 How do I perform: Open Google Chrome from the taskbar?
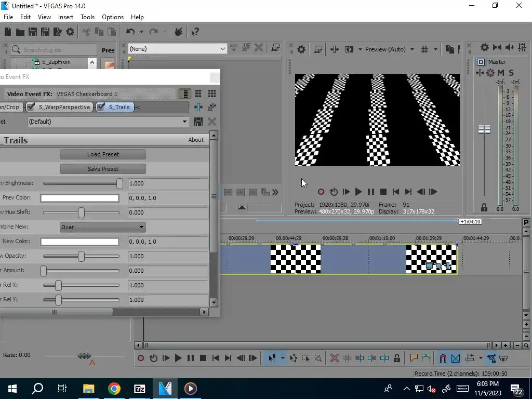114,389
